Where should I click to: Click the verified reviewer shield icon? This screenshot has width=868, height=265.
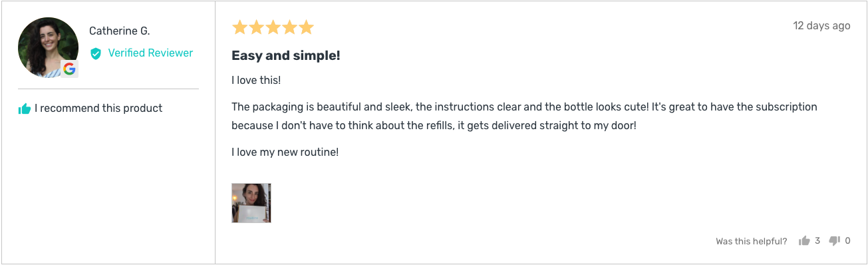pyautogui.click(x=96, y=53)
